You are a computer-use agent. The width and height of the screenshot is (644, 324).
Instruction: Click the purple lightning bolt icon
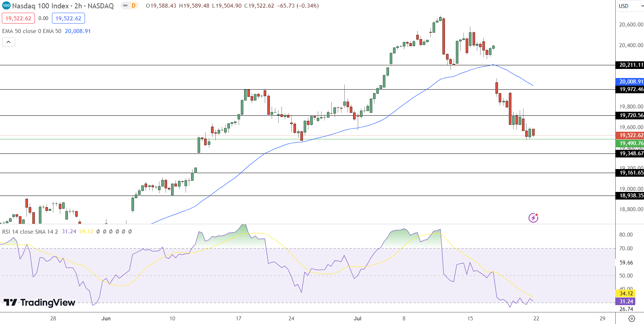point(533,218)
